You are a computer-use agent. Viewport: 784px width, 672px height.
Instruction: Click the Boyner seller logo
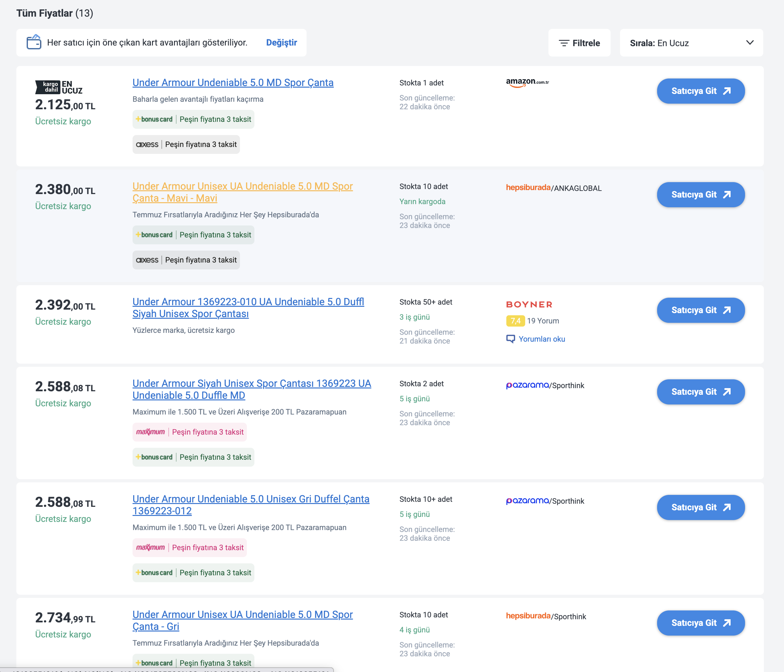click(x=529, y=304)
